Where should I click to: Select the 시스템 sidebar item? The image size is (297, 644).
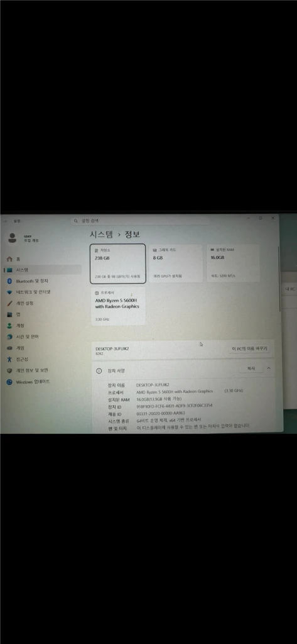coord(43,270)
